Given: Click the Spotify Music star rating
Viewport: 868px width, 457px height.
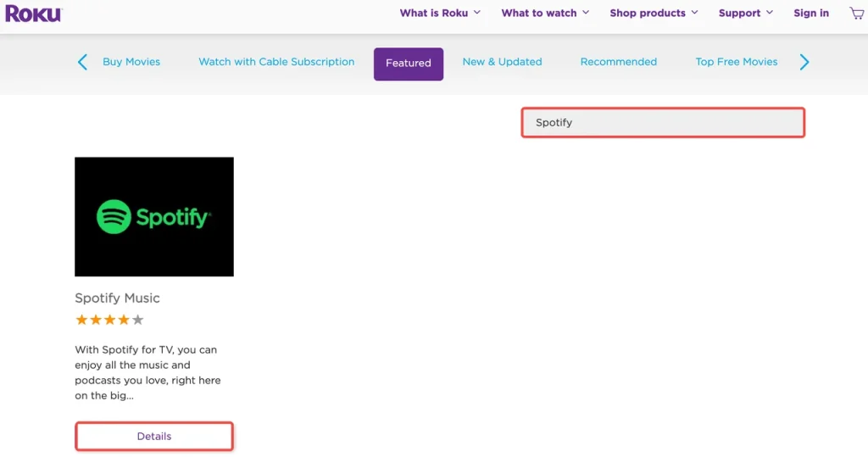Looking at the screenshot, I should tap(109, 320).
